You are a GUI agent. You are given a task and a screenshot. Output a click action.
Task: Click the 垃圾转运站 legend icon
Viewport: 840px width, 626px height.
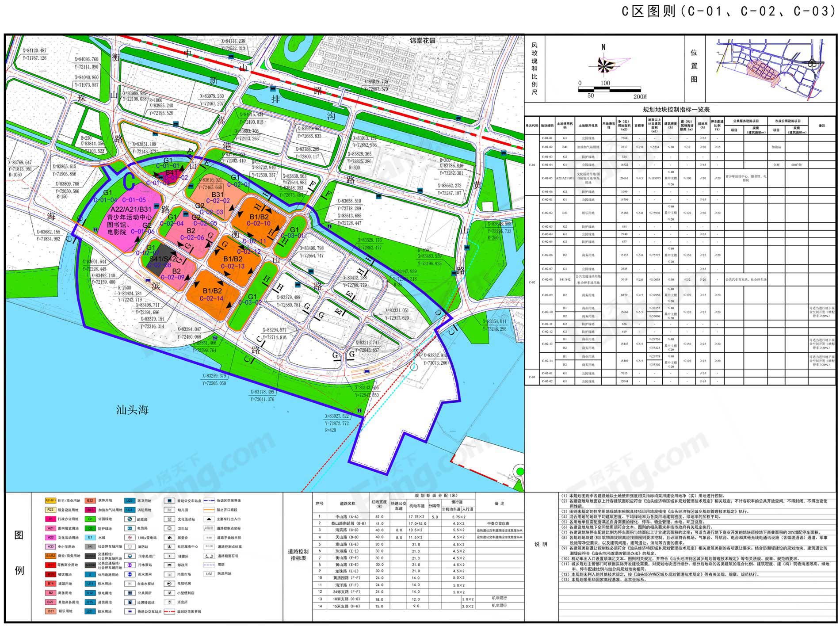point(129,602)
